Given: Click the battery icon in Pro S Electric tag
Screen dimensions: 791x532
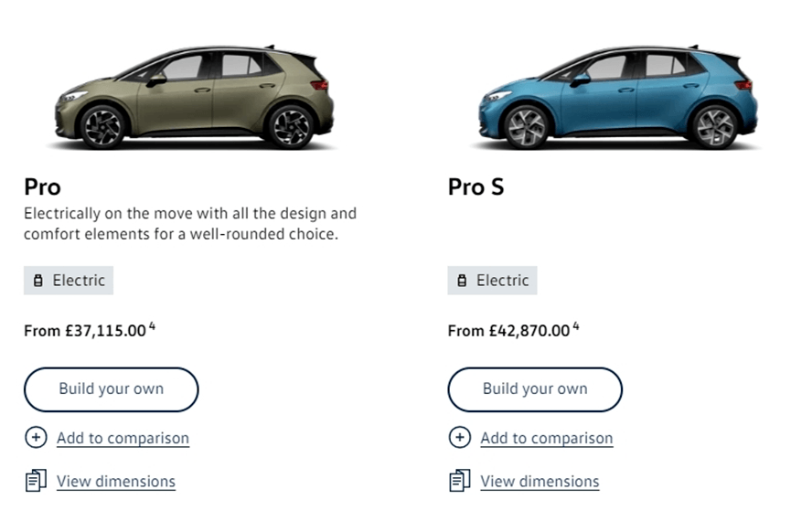Looking at the screenshot, I should point(462,281).
